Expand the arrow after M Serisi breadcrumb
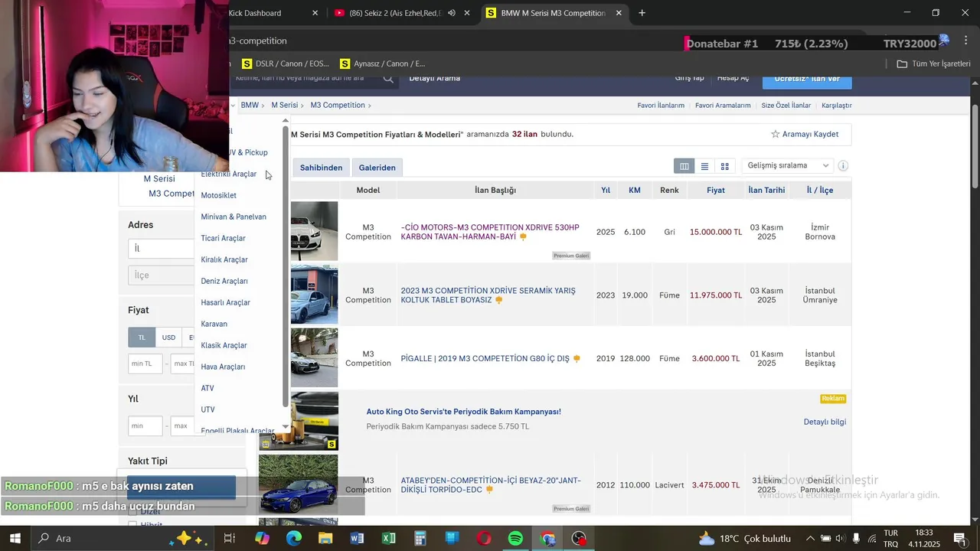The width and height of the screenshot is (980, 551). click(302, 106)
